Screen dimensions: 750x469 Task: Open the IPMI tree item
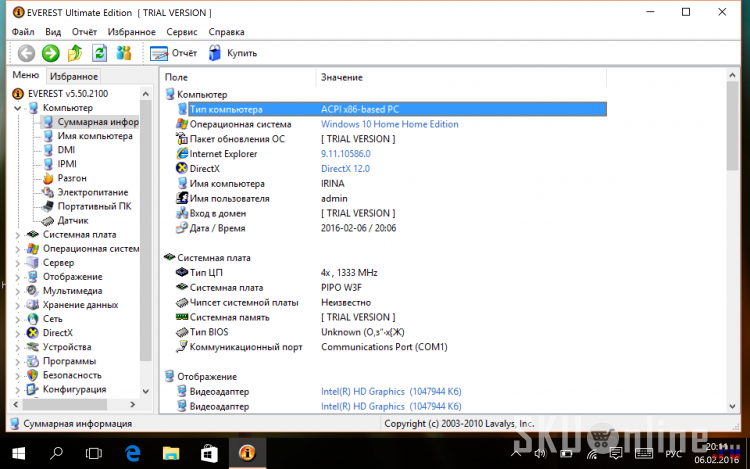point(67,164)
